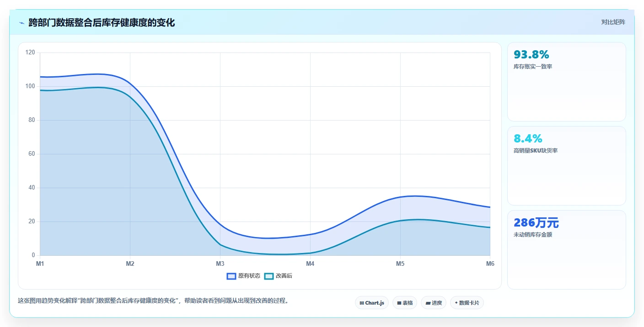Click the 93.8% metric value
The width and height of the screenshot is (644, 327).
[x=531, y=55]
